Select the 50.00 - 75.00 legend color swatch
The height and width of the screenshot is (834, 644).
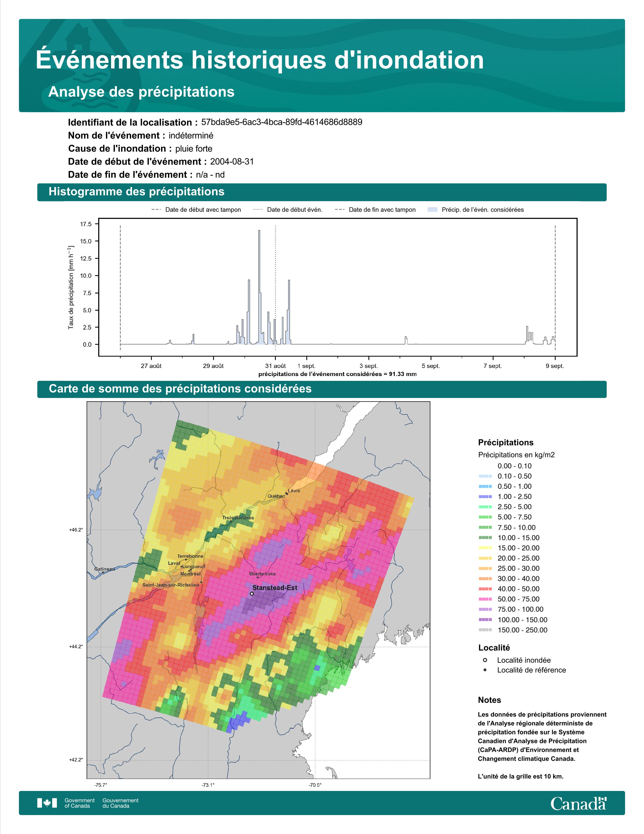[485, 599]
